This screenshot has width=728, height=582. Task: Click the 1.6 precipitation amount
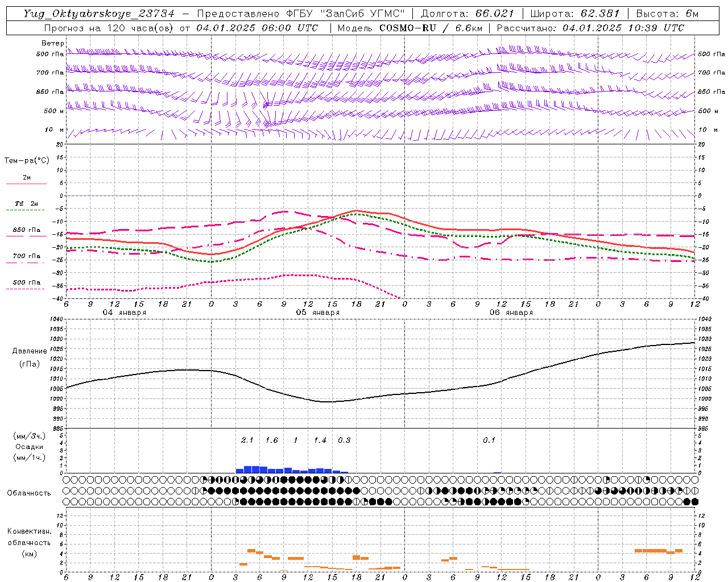pyautogui.click(x=272, y=440)
